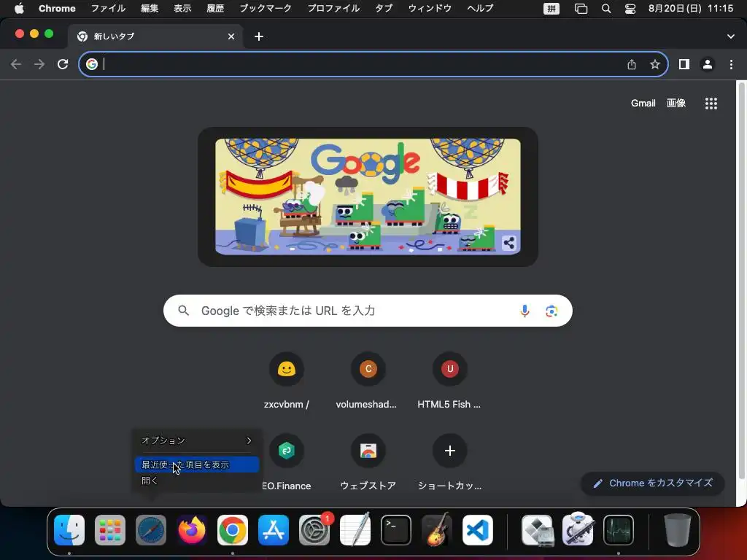This screenshot has width=747, height=560.
Task: Open Spotlight search in the menu bar
Action: pos(606,9)
